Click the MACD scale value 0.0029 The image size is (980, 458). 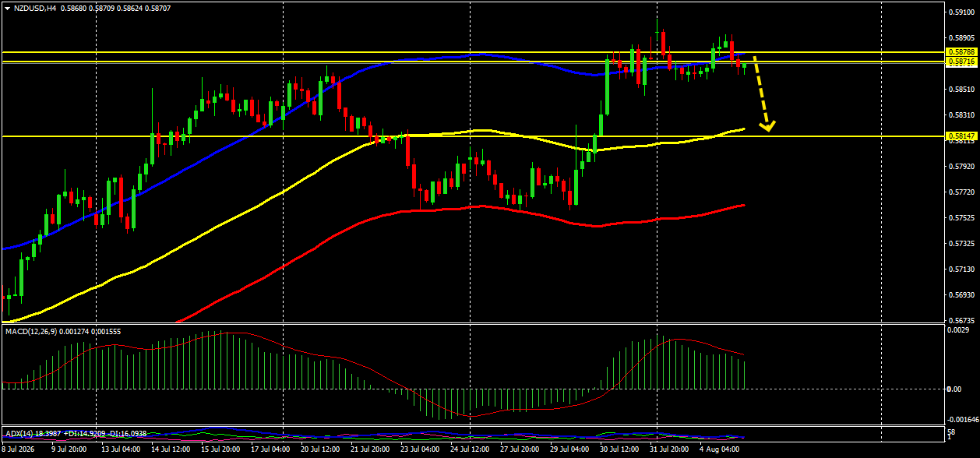tap(958, 332)
